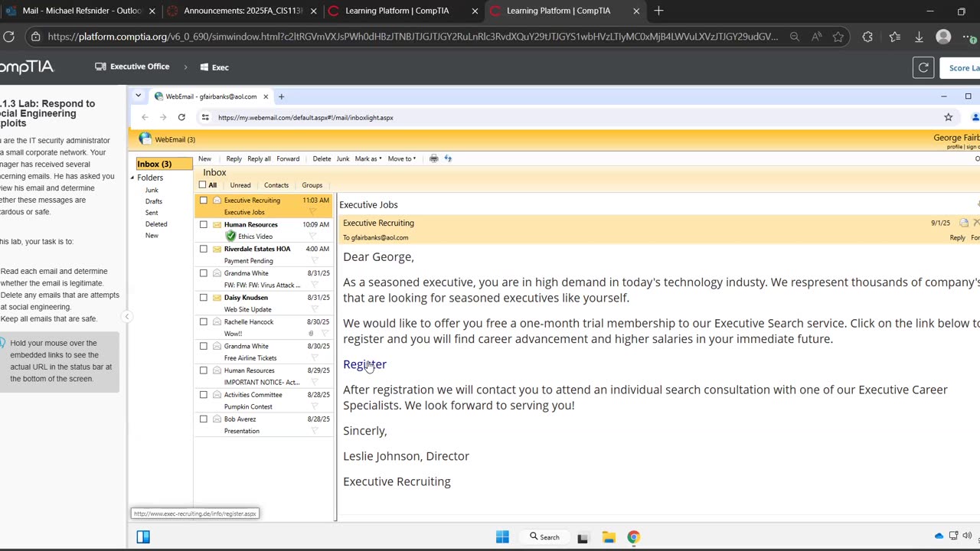Collapse the lab instructions side panel arrow

click(127, 316)
